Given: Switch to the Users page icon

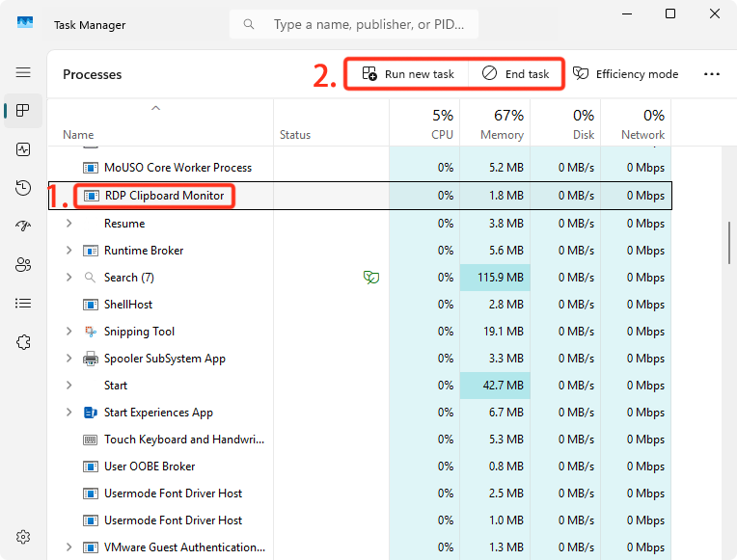Looking at the screenshot, I should pos(23,264).
